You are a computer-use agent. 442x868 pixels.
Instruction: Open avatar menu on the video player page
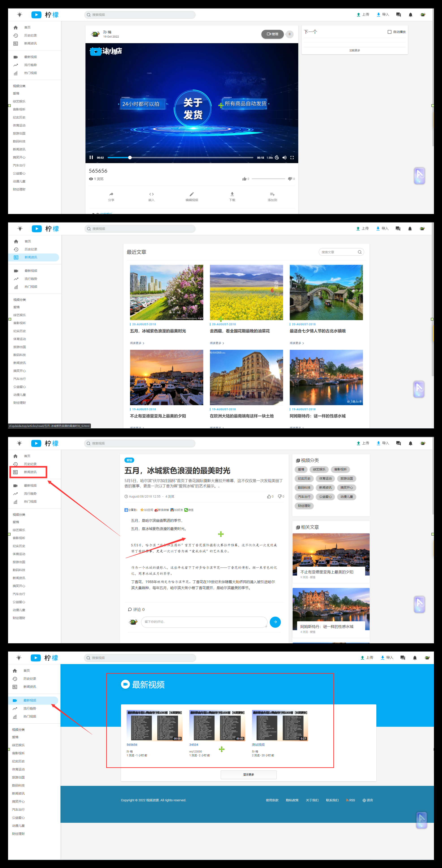click(423, 15)
